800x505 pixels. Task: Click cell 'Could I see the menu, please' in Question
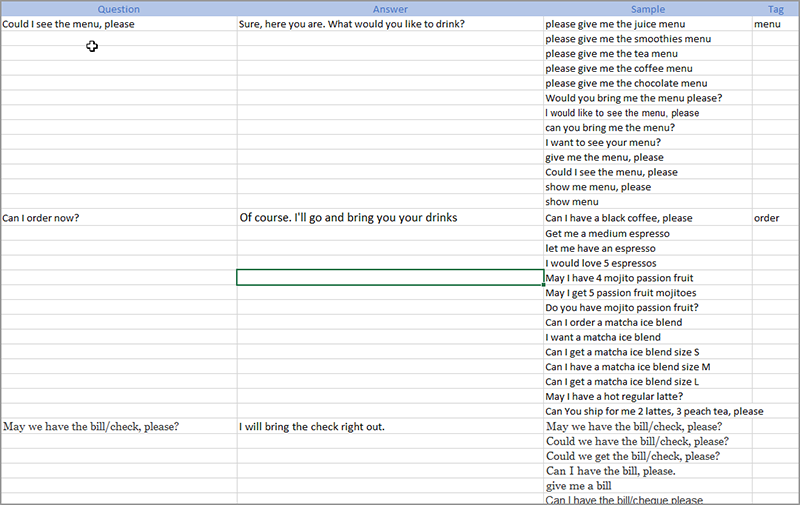[x=119, y=24]
